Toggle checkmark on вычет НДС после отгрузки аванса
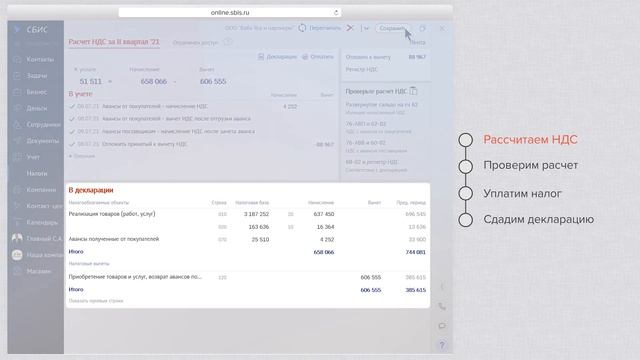640x360 pixels. click(x=72, y=119)
